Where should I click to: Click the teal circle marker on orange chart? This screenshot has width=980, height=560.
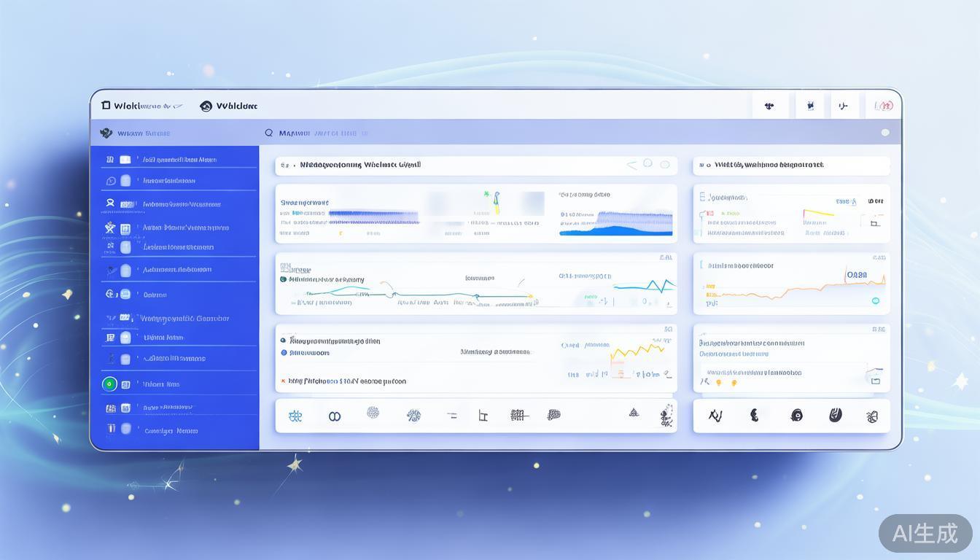tap(875, 300)
